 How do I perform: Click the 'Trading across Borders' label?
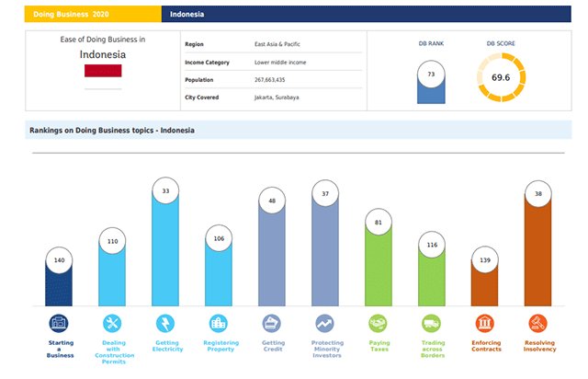[433, 349]
